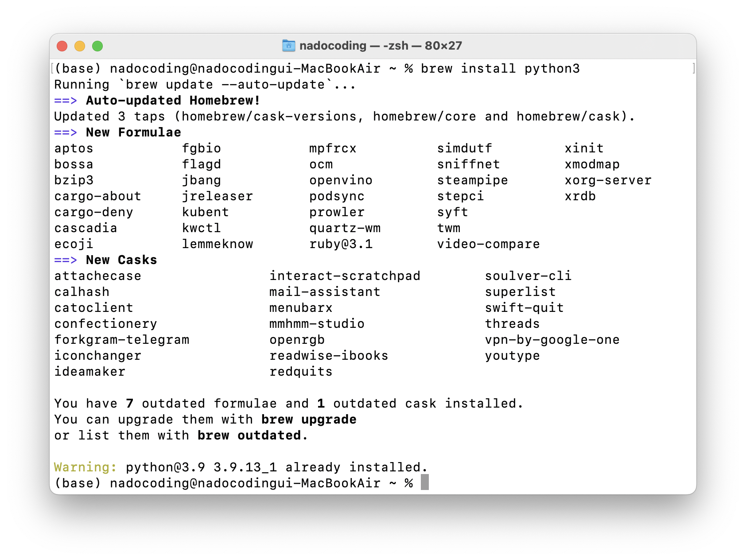This screenshot has width=746, height=560.
Task: Click the formula name 'bossa'
Action: [x=74, y=164]
